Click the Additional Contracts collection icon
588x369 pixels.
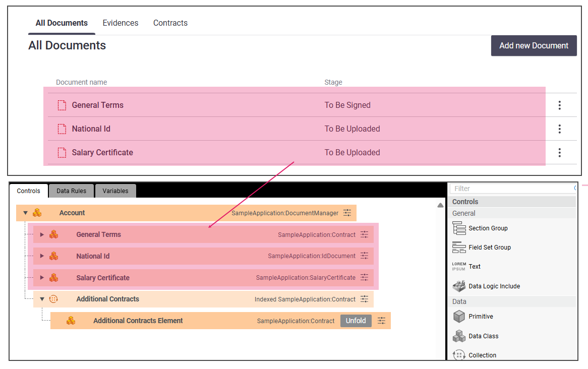pos(53,299)
